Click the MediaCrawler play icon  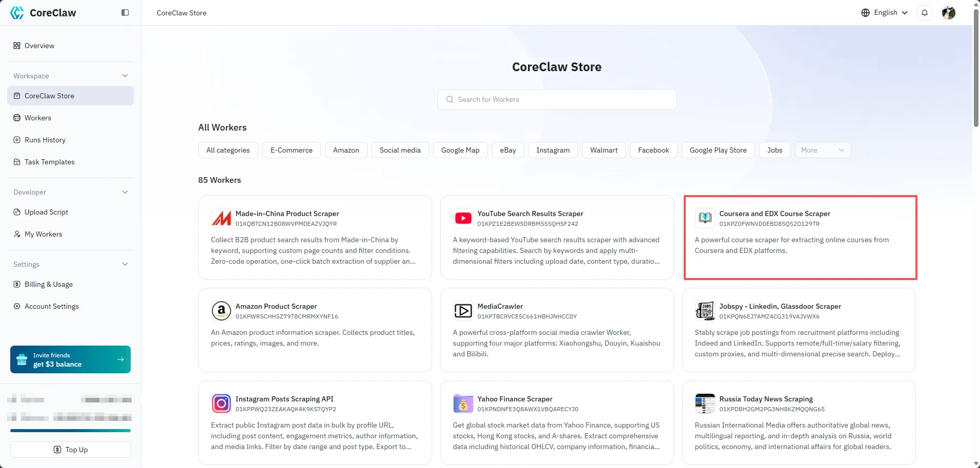[x=463, y=311]
